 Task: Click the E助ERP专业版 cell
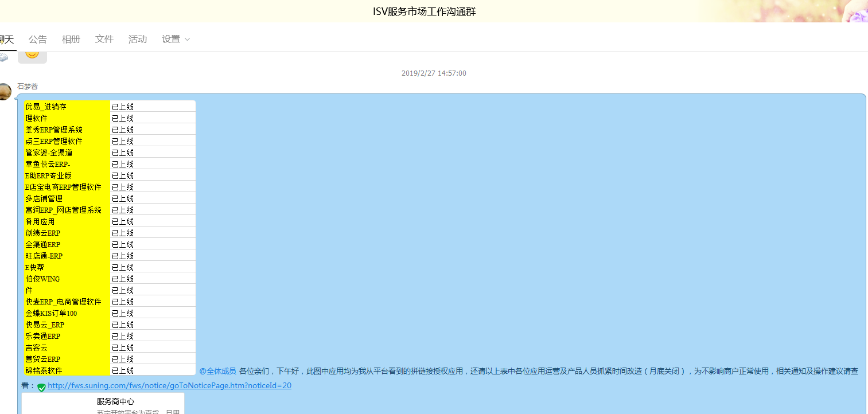(67, 175)
